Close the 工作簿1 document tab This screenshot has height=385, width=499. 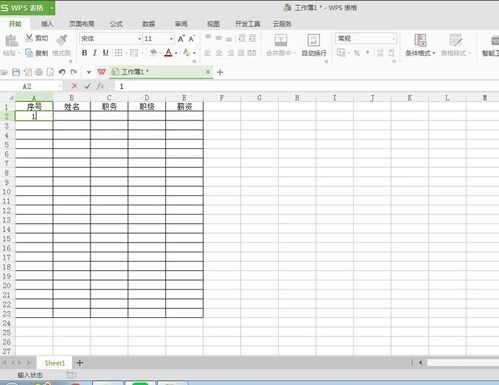208,72
